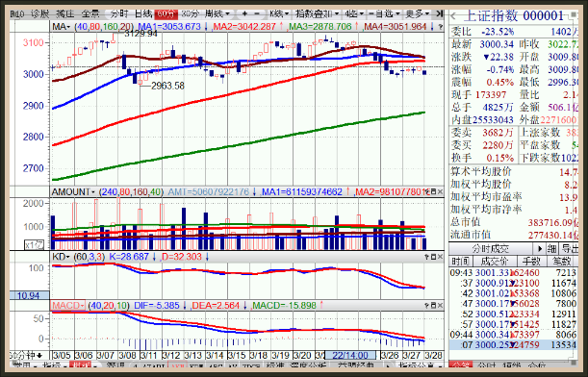
Task: Switch to the 分时 intraday chart
Action: [x=119, y=13]
